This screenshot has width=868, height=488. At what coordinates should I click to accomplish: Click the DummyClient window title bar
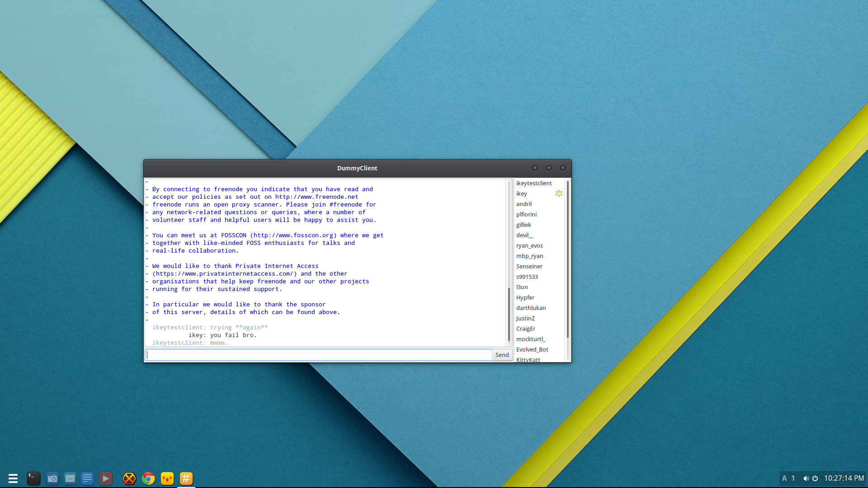(x=357, y=168)
